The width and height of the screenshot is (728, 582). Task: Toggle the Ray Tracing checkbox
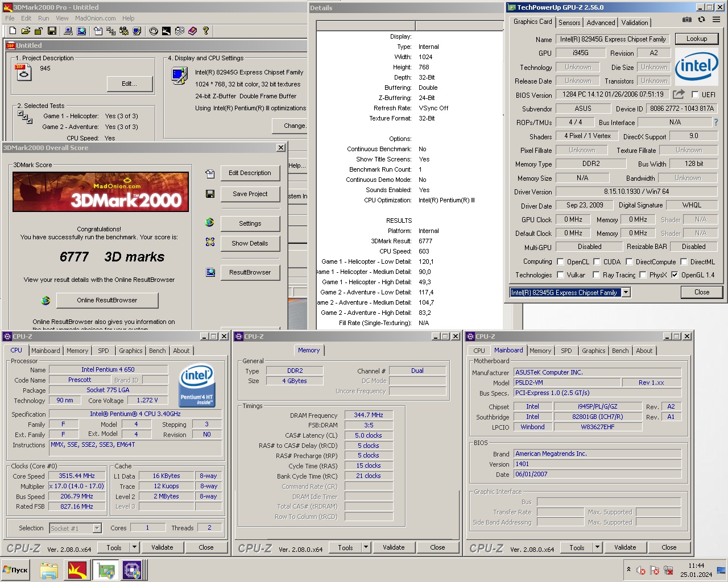coord(596,275)
